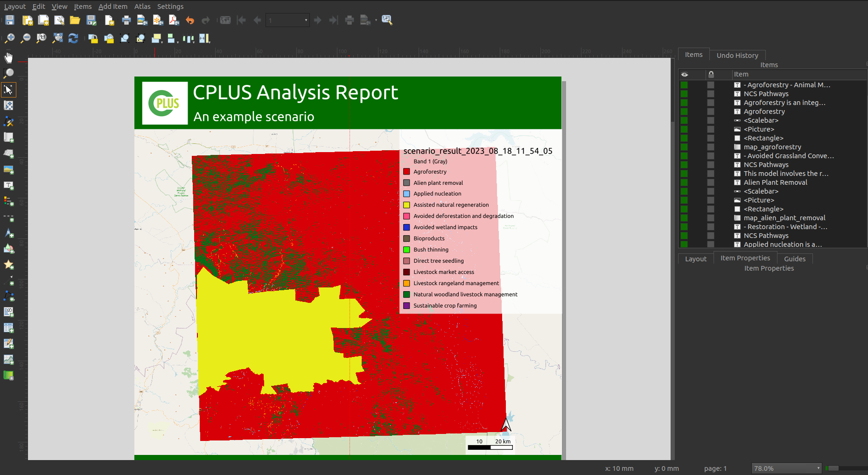Toggle visibility of Alien Plant Removal item
Viewport: 868px width, 475px height.
pos(684,182)
